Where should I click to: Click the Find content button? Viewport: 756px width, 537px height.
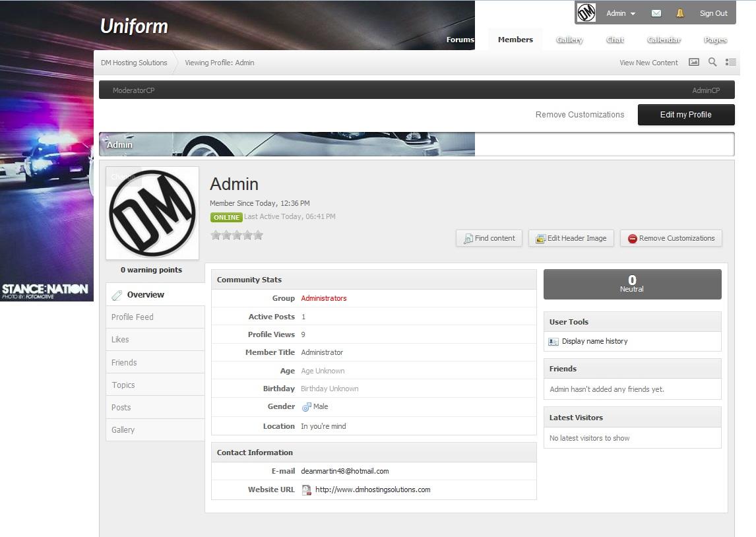point(489,238)
